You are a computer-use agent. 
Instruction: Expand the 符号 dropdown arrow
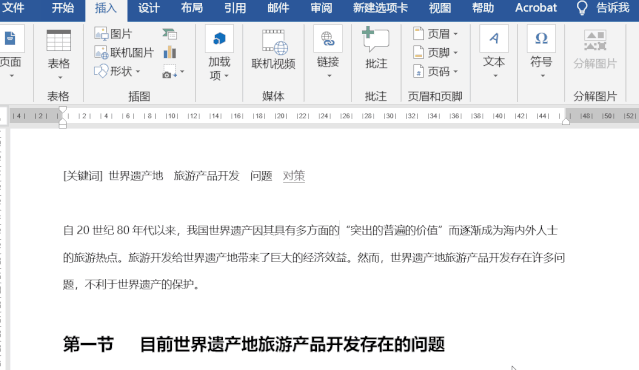click(542, 76)
